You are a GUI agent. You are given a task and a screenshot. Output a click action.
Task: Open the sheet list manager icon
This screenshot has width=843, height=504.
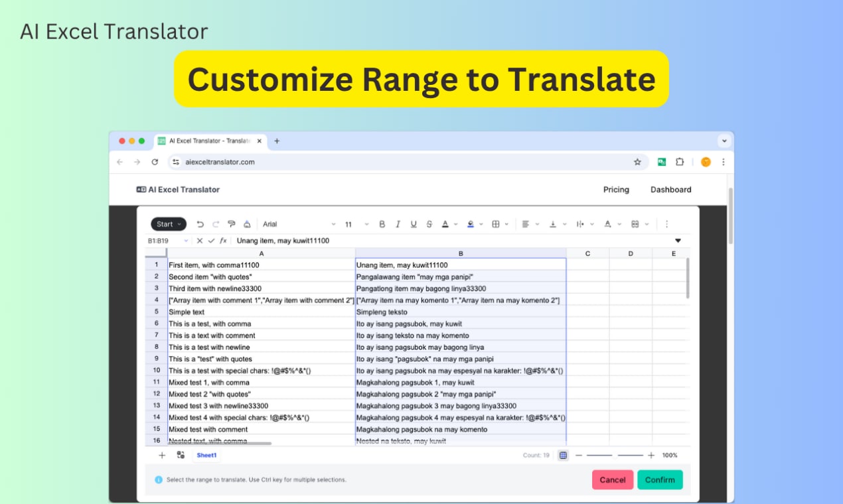click(x=181, y=455)
